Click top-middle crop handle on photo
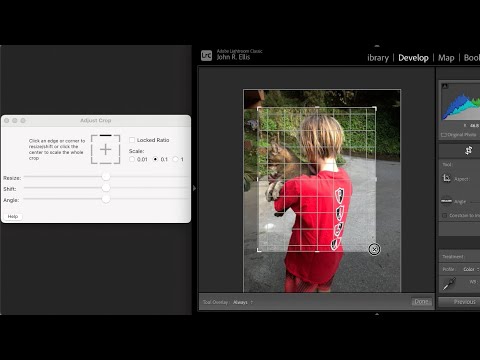 tap(317, 107)
